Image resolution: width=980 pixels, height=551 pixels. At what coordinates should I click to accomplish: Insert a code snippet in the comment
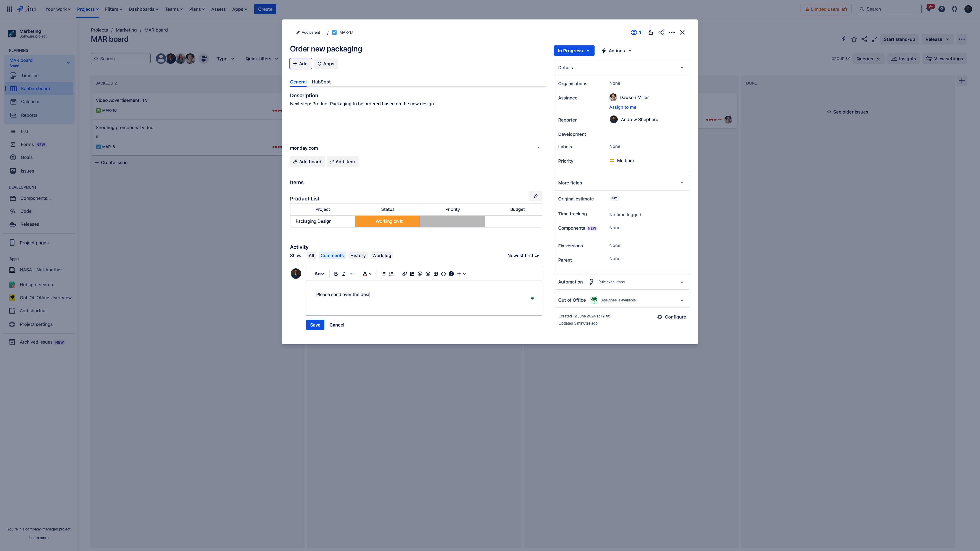[444, 274]
